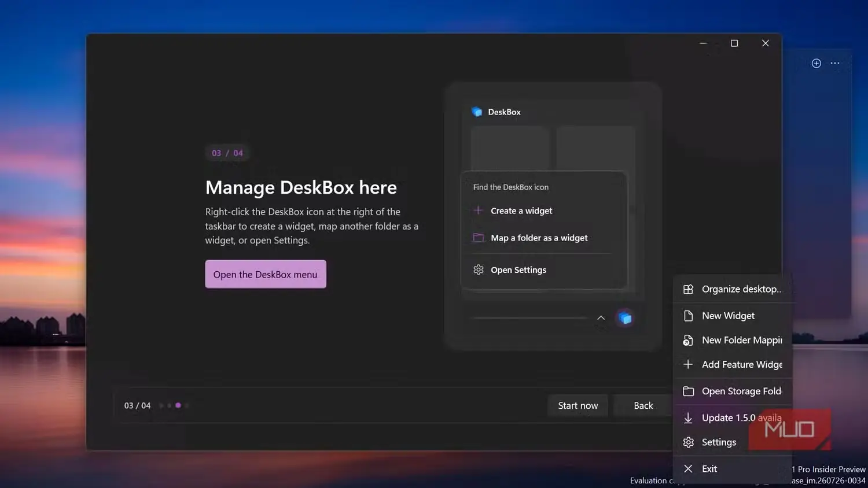Select New Folder Mapping menu entry
The width and height of the screenshot is (868, 488).
pyautogui.click(x=733, y=340)
